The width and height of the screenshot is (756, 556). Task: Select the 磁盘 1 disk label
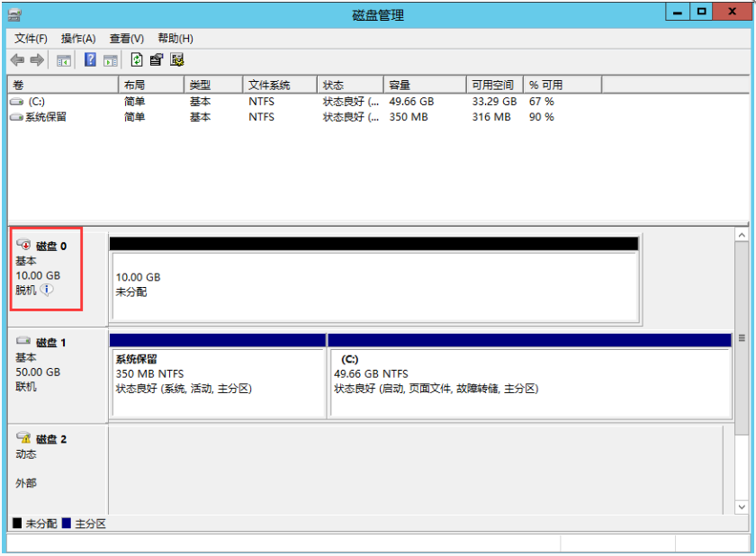tap(50, 343)
